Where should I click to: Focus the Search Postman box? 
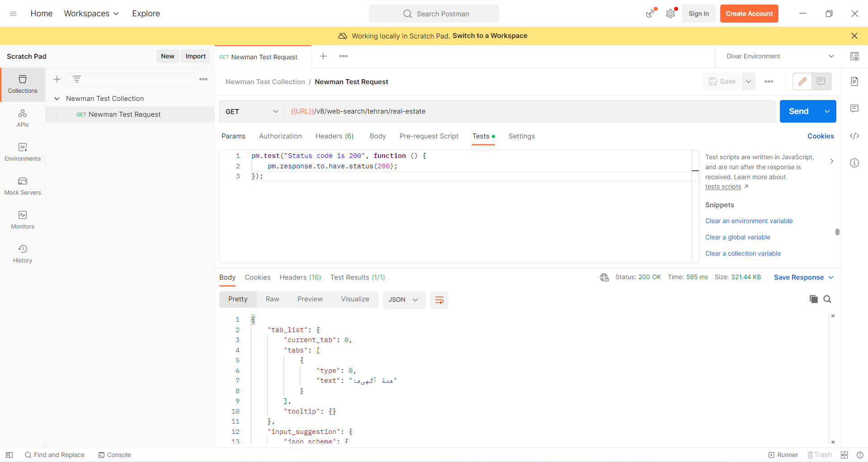[x=434, y=14]
